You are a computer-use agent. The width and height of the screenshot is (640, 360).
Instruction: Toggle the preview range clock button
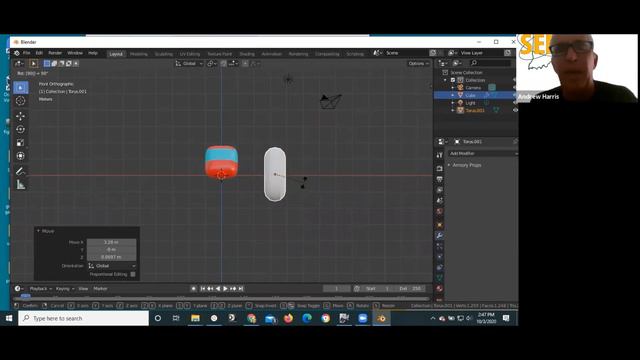(x=357, y=289)
